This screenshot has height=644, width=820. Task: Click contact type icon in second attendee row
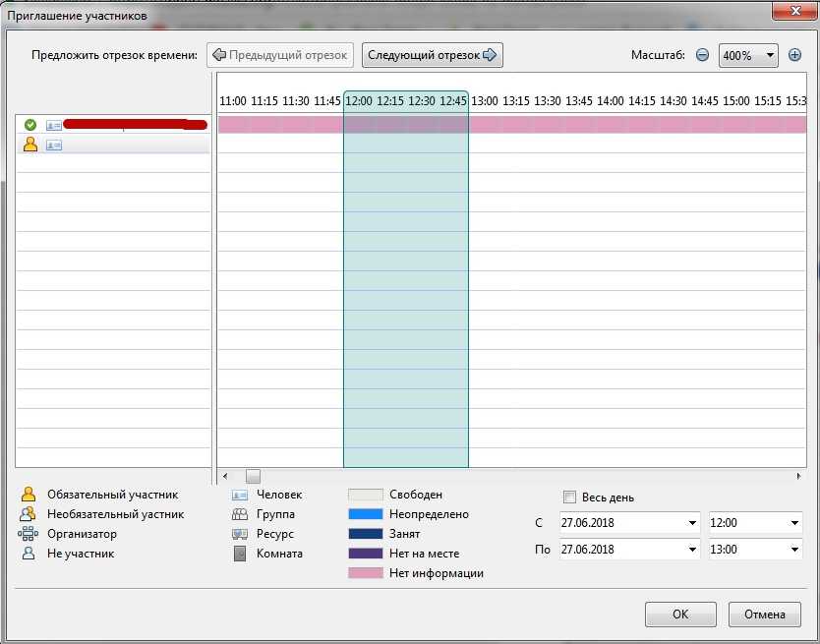point(53,145)
